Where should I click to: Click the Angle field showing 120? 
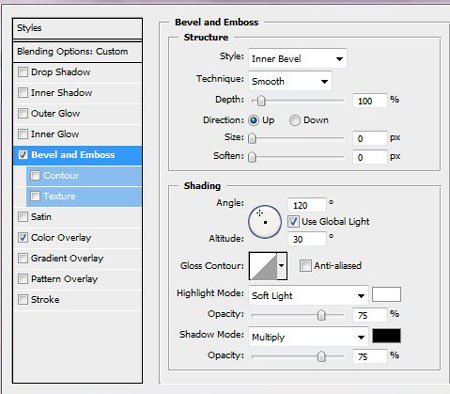click(x=307, y=205)
